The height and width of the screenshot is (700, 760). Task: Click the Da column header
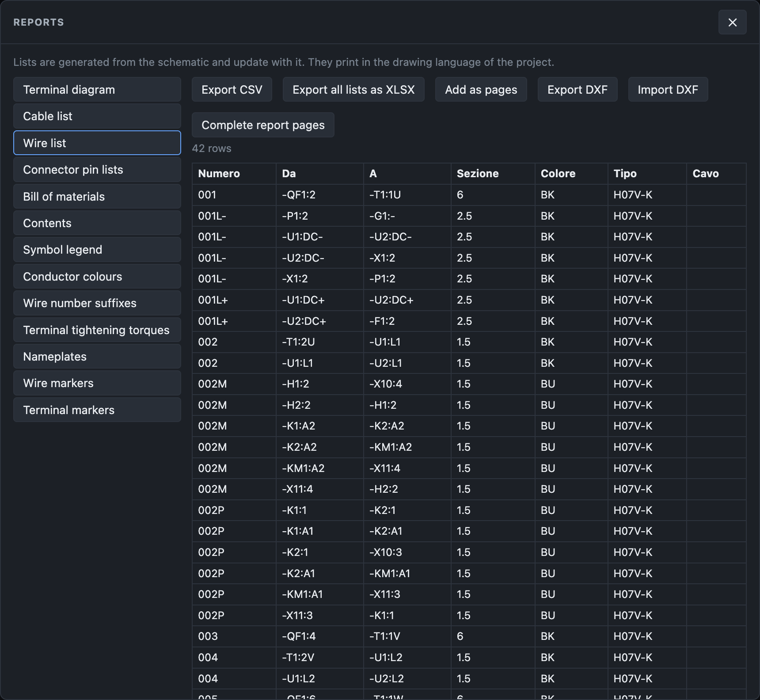tap(320, 174)
